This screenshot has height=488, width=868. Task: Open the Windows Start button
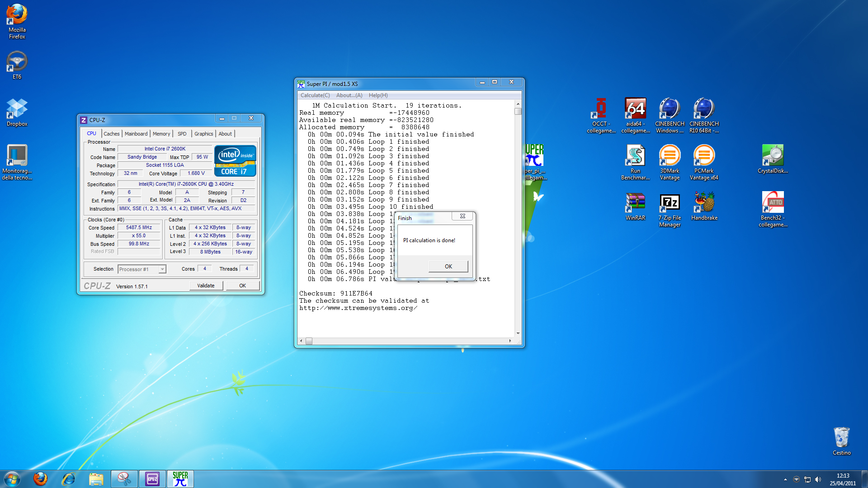(x=12, y=479)
